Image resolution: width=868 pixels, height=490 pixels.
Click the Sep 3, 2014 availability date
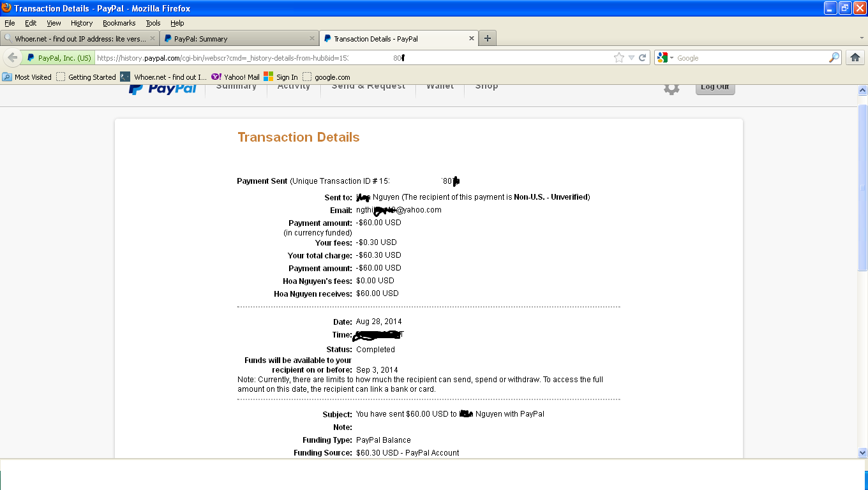pyautogui.click(x=377, y=370)
